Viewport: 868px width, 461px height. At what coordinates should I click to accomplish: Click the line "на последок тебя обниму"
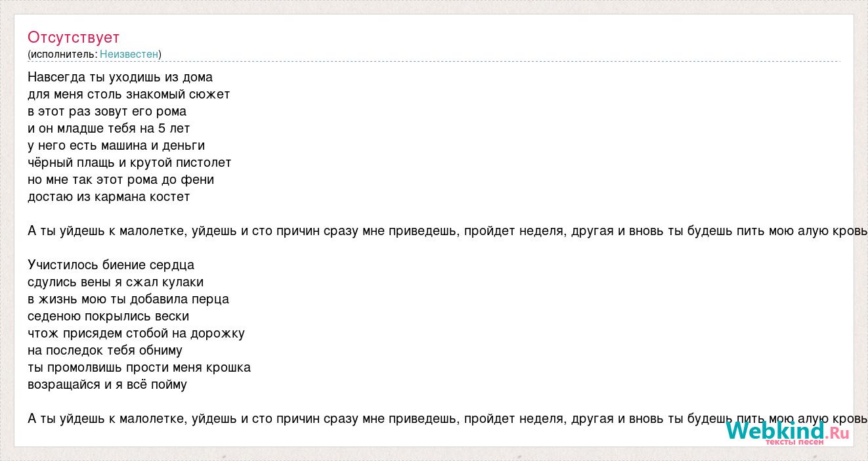105,350
